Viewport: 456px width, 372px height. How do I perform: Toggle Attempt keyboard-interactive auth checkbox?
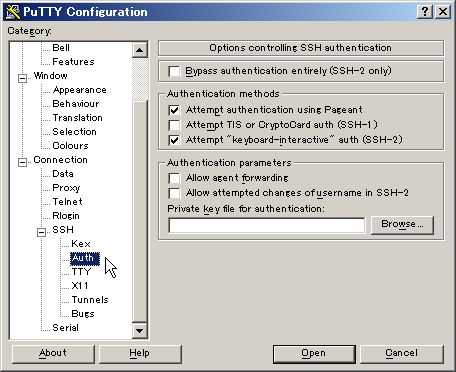[x=174, y=140]
